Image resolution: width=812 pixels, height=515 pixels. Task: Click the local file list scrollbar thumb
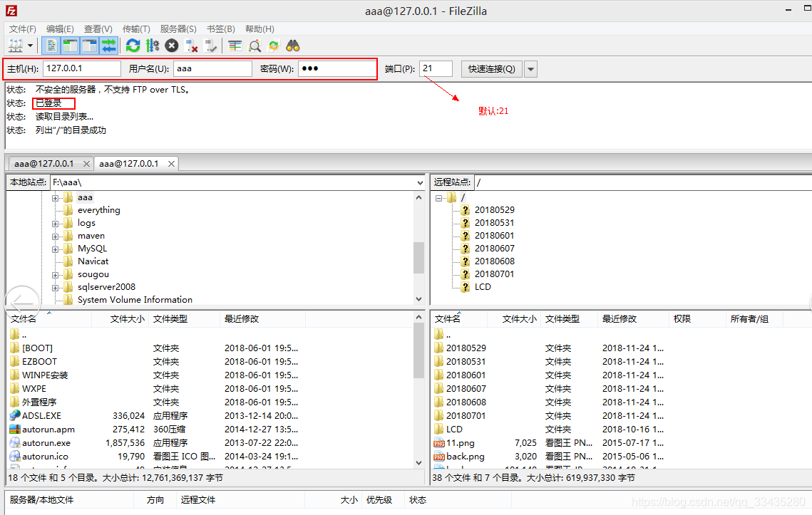point(419,352)
